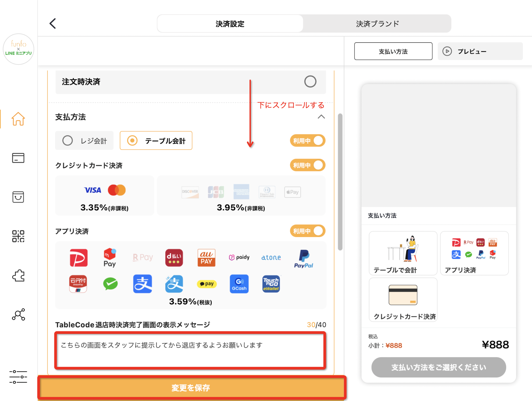This screenshot has height=401, width=532.
Task: Open the network share nodes icon
Action: tap(18, 314)
